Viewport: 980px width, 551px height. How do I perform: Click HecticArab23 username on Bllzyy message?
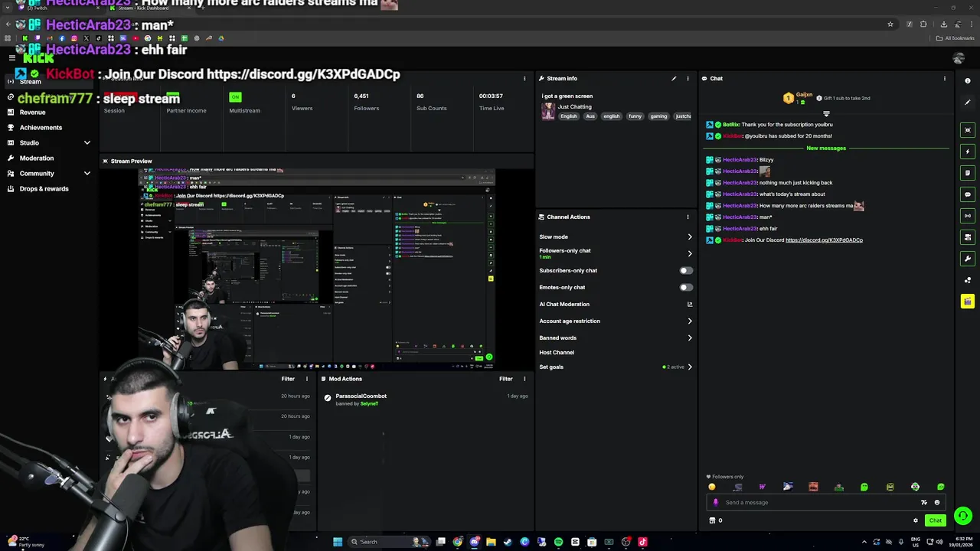click(740, 160)
